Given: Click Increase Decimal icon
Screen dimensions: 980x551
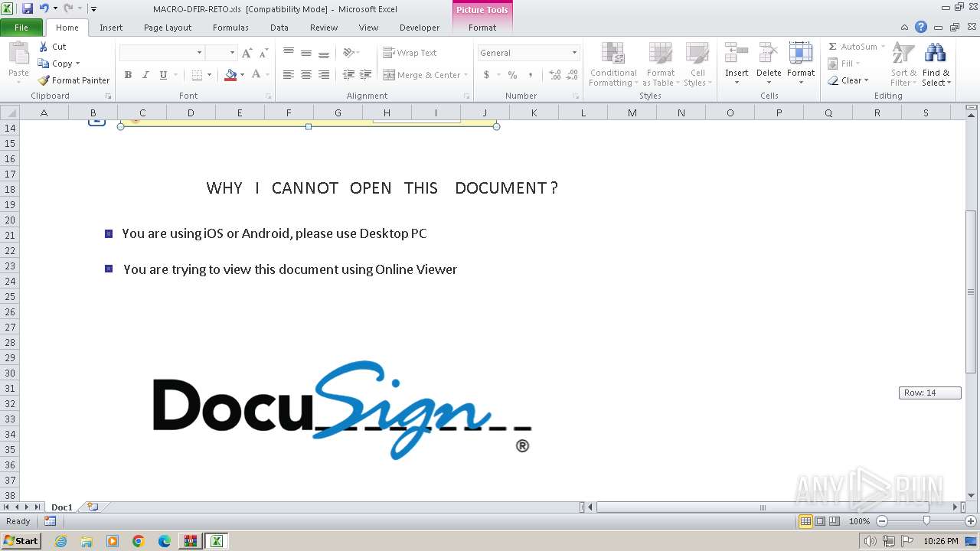Looking at the screenshot, I should (x=555, y=75).
